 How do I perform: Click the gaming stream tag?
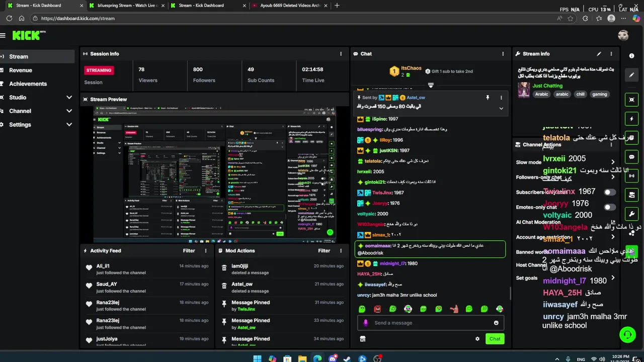[x=600, y=94]
